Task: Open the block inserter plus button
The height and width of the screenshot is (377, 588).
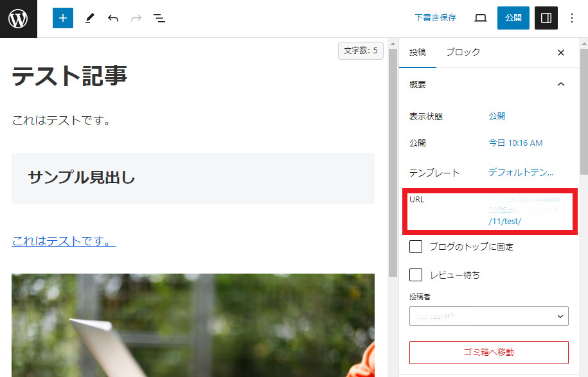Action: (63, 18)
